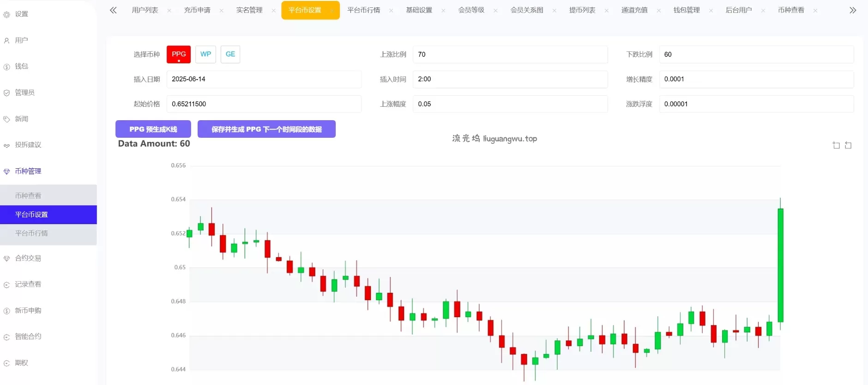Click the 插入日期 date input field

pyautogui.click(x=264, y=79)
